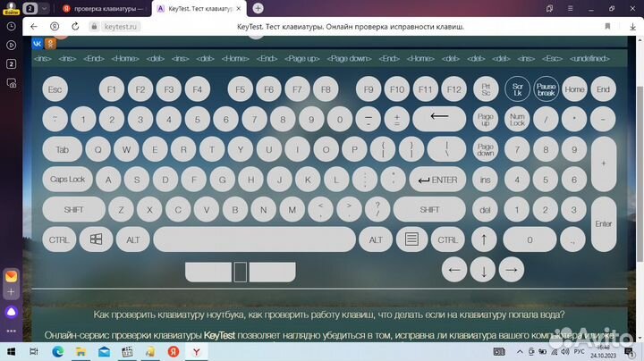Click the left arrow key
644x361 pixels.
tap(454, 270)
